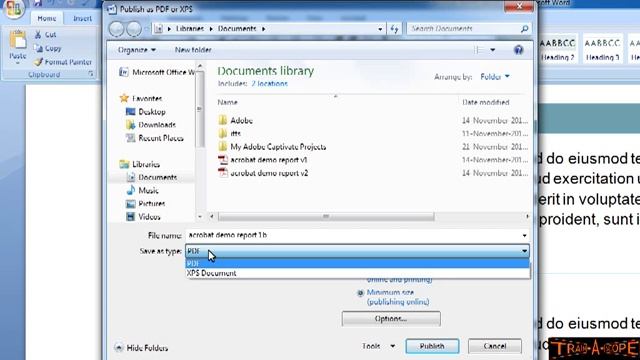Screen dimensions: 640x360
Task: Click the Cut scissors icon in Word
Action: 38,35
